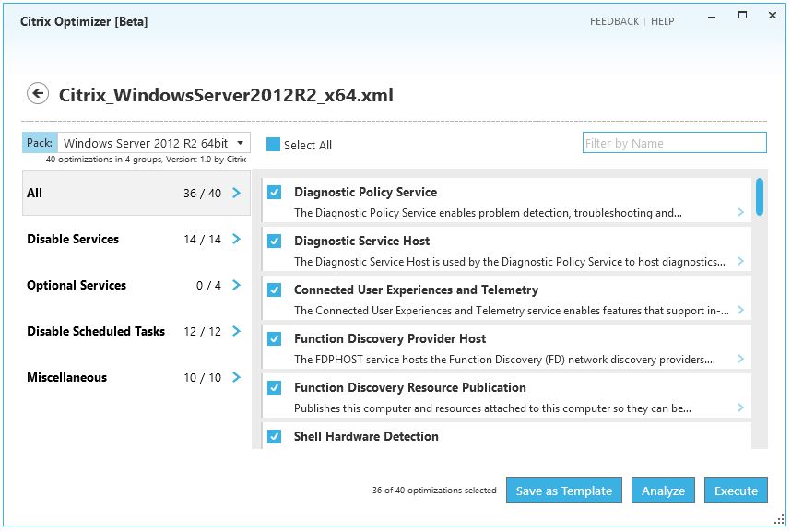The image size is (791, 532).
Task: Open the Optional Services group chevron
Action: pyautogui.click(x=234, y=286)
